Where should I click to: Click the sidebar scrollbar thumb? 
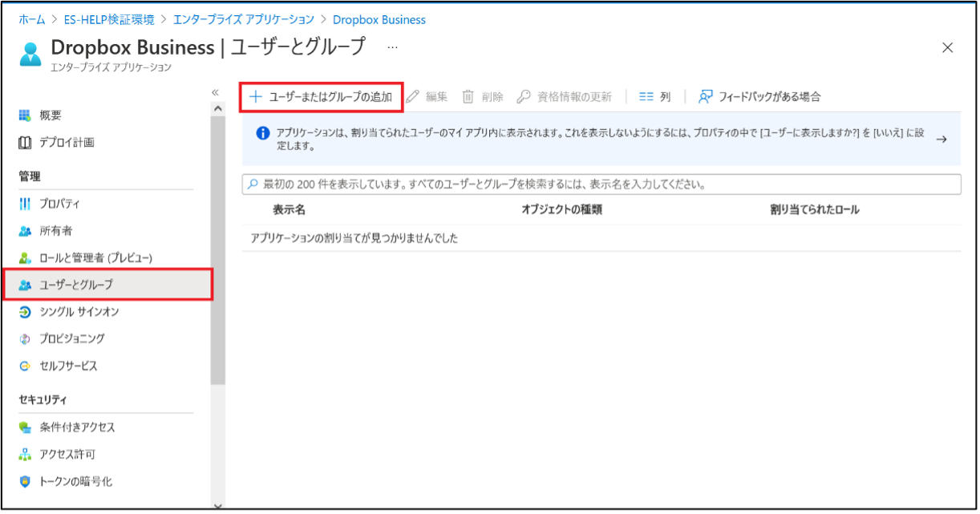[218, 251]
